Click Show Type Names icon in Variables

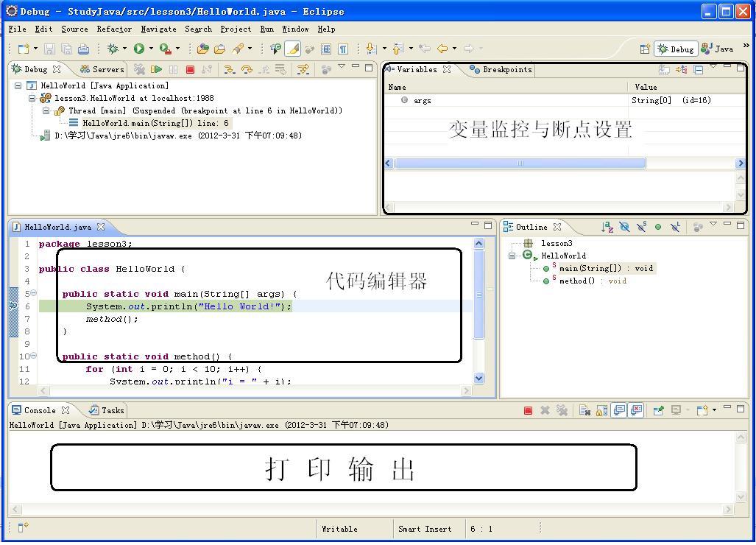[665, 70]
